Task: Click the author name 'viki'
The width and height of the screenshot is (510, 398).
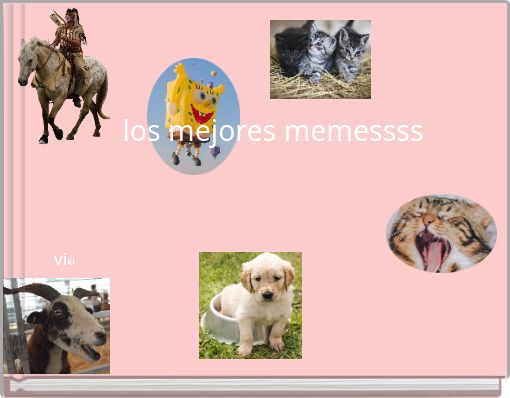Action: [64, 260]
